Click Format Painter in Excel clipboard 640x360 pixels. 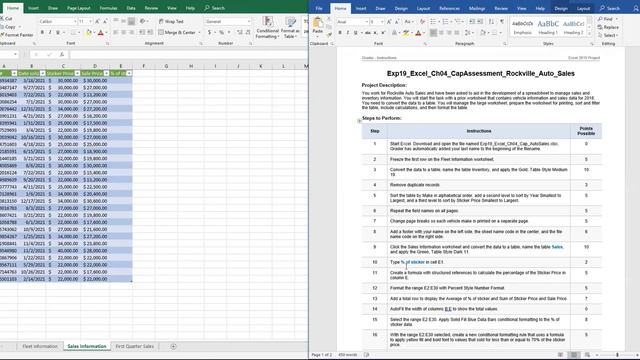tap(17, 35)
